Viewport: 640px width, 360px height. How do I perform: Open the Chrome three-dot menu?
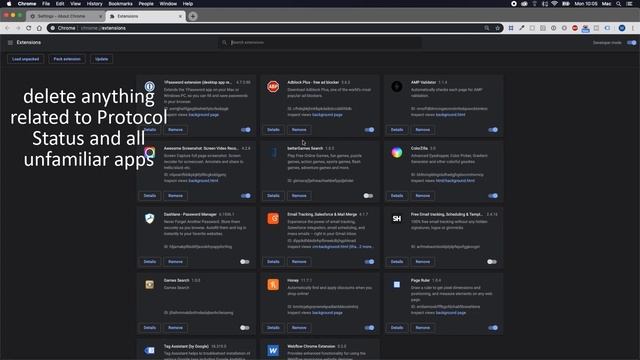633,28
